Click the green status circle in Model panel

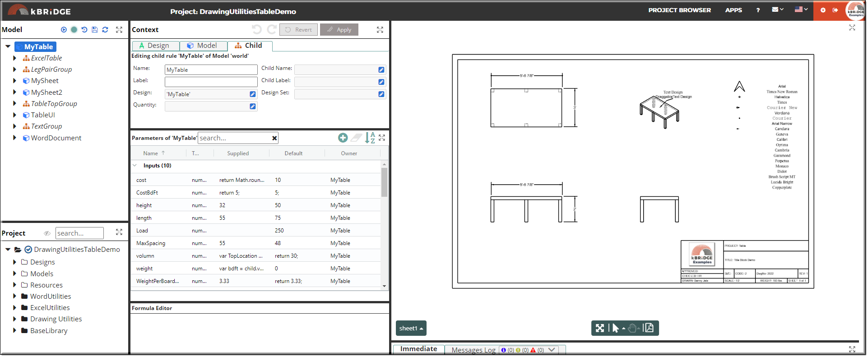pyautogui.click(x=74, y=30)
